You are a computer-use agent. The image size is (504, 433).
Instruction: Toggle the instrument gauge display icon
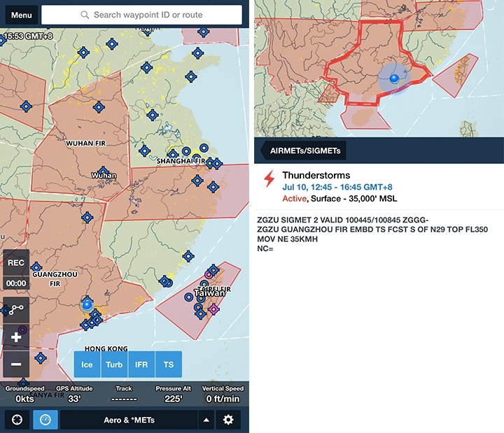point(45,420)
